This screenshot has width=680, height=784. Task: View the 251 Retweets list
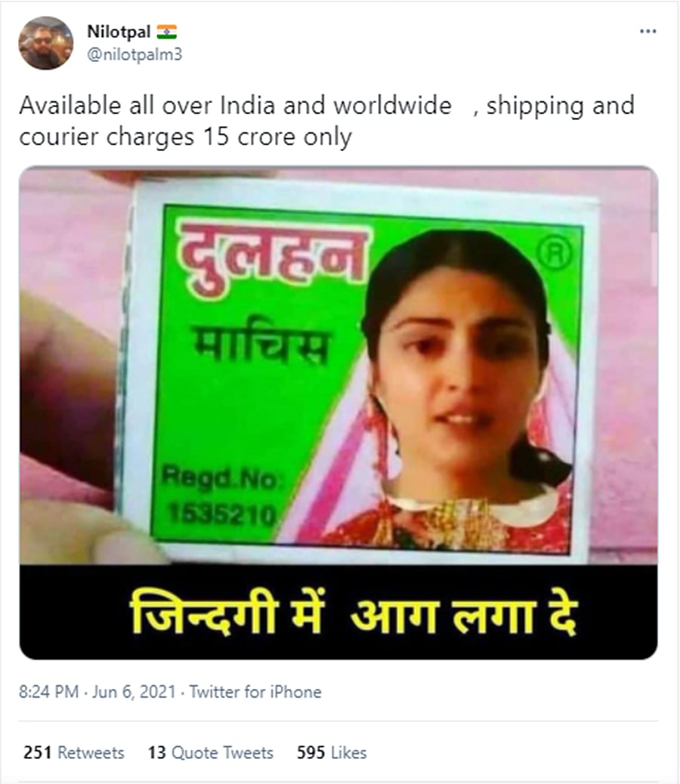tap(73, 752)
